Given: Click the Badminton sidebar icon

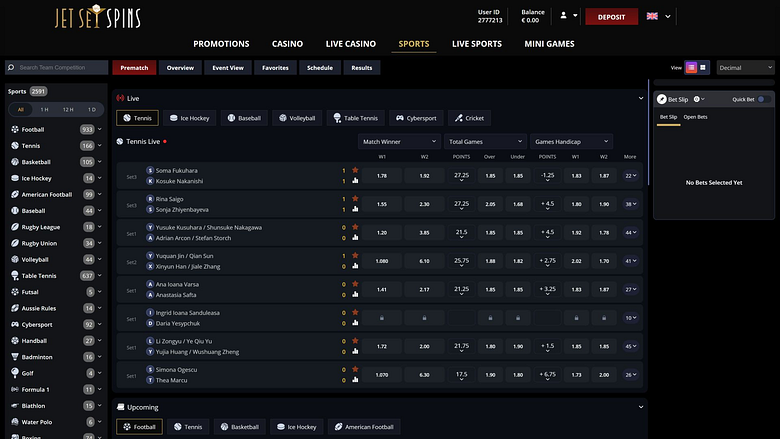Looking at the screenshot, I should point(15,357).
